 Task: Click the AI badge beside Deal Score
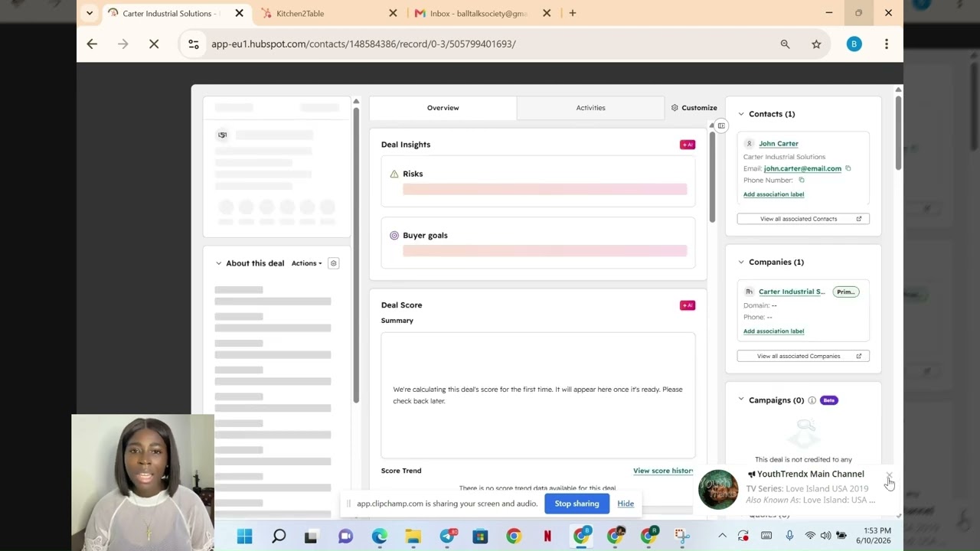point(688,305)
